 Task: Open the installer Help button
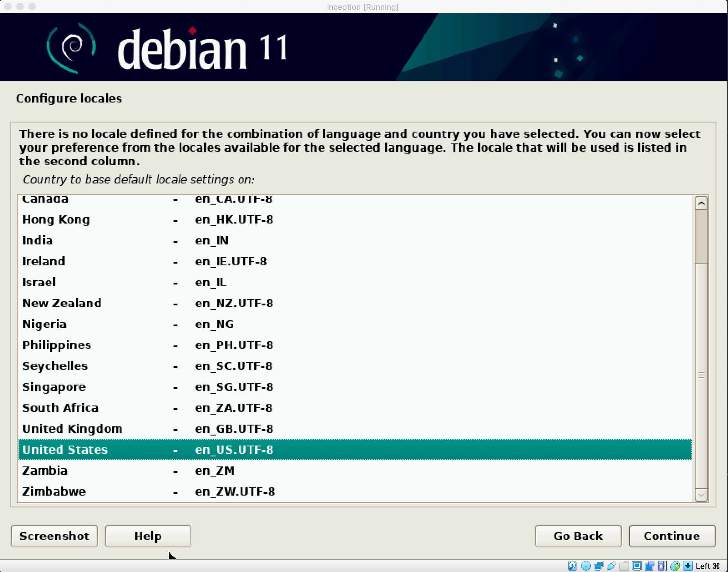click(148, 536)
